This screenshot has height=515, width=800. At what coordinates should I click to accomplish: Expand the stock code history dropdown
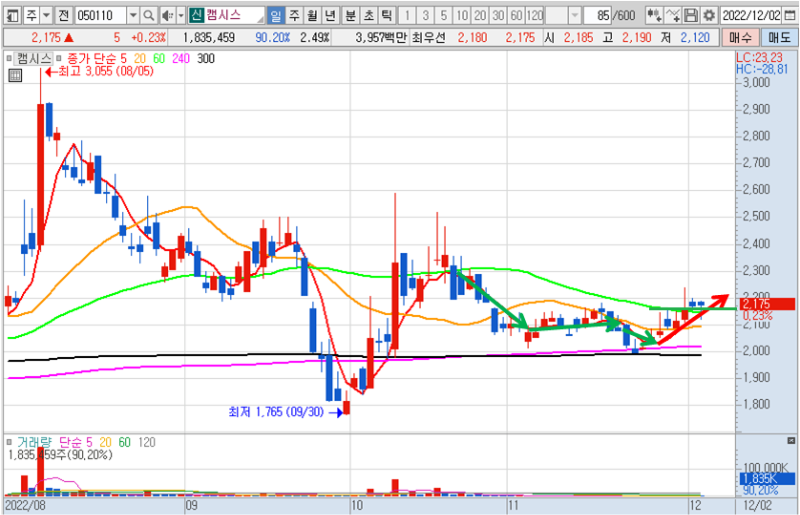(133, 16)
